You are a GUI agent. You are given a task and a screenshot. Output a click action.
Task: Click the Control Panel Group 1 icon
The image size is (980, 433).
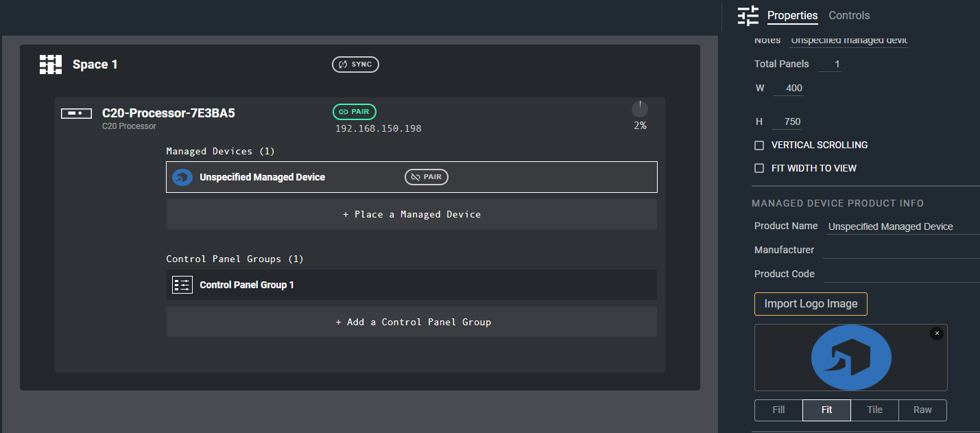[182, 285]
